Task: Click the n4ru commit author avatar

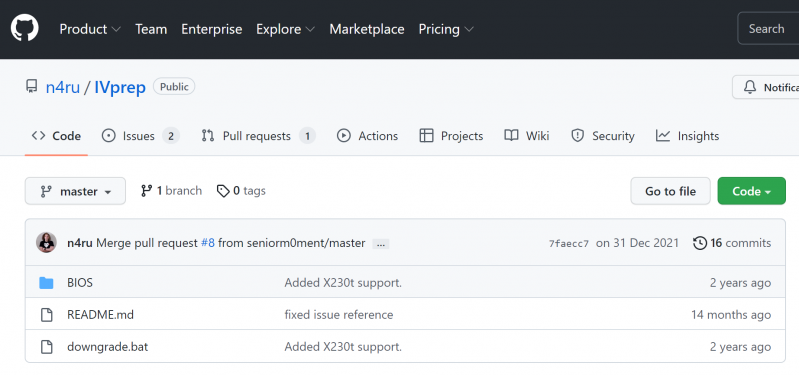Action: (x=46, y=243)
